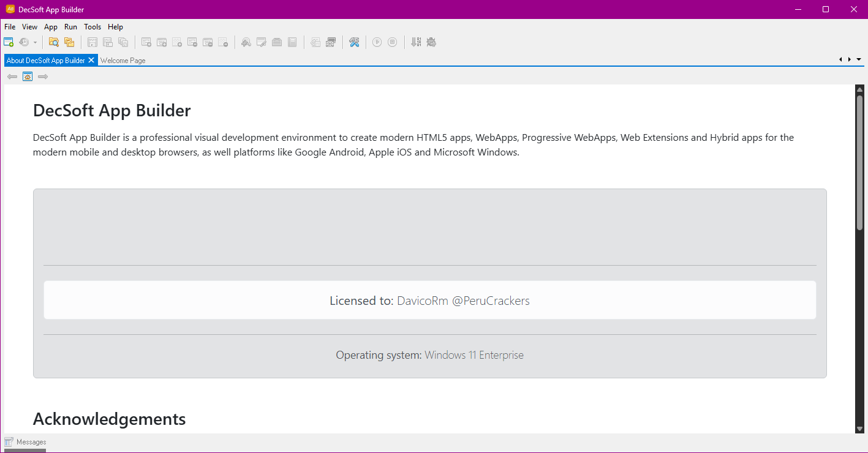Click the double folders toolbar icon
868x453 pixels.
69,42
